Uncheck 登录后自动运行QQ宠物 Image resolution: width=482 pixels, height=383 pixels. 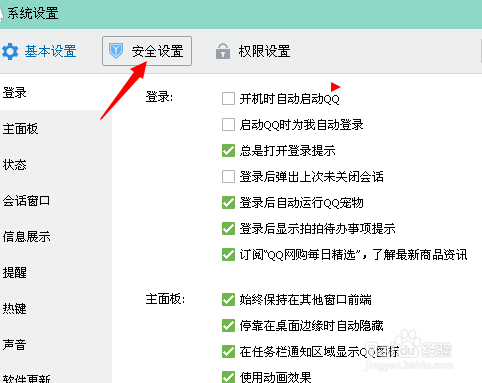228,203
